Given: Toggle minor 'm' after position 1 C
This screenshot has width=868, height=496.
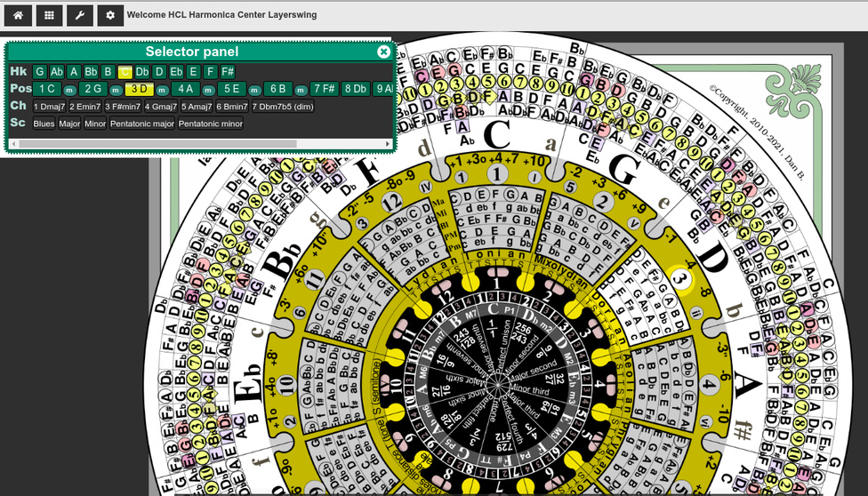Looking at the screenshot, I should [69, 90].
